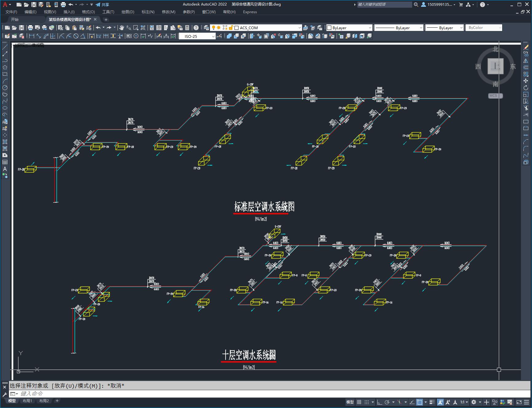This screenshot has width=532, height=408.
Task: Toggle Ortho mode in status bar
Action: click(380, 402)
